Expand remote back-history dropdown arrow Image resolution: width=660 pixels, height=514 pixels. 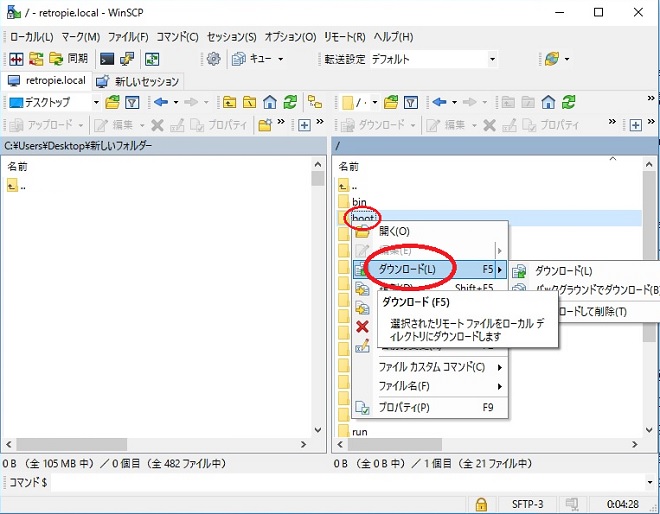pos(454,102)
